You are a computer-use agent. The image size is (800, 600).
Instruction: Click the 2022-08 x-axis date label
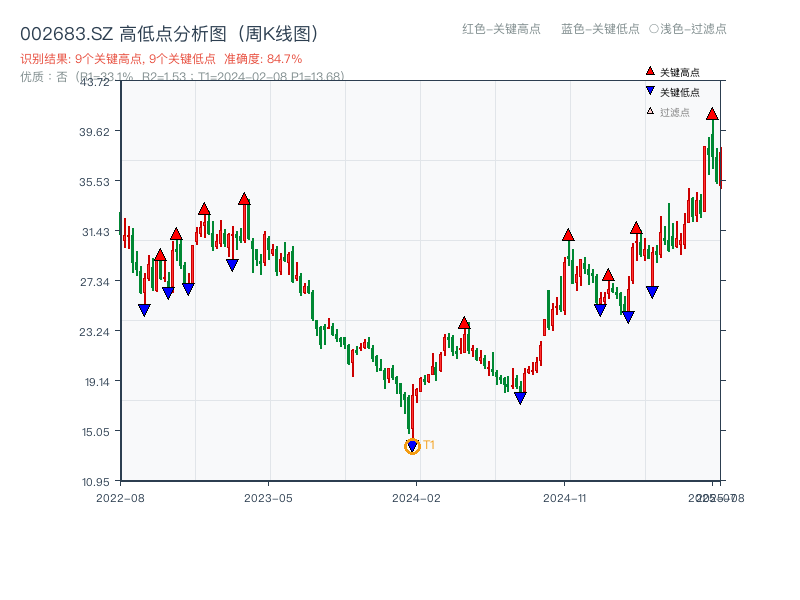[120, 498]
